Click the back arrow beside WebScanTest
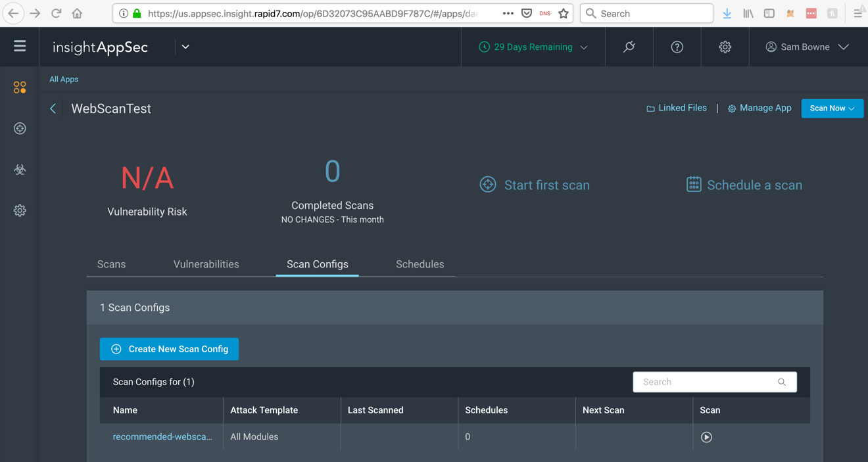 53,108
